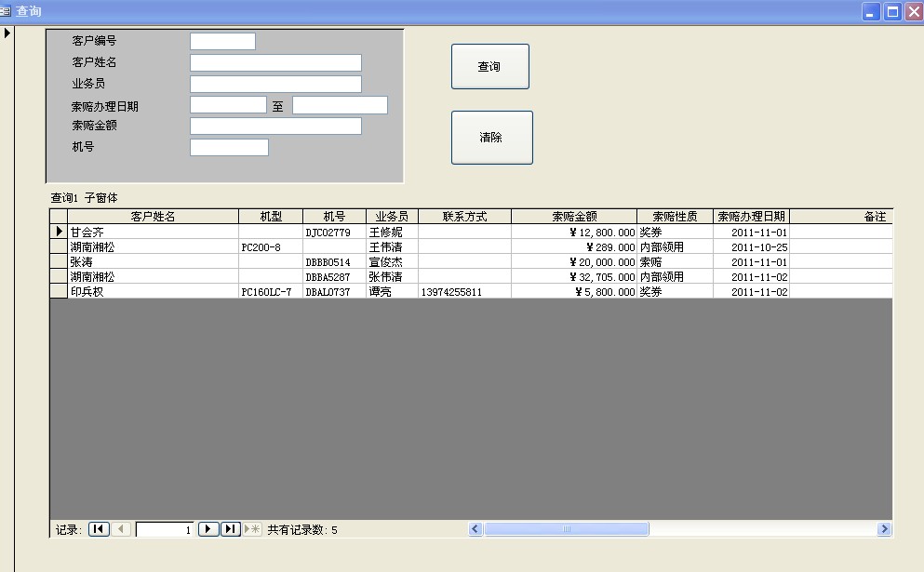Image resolution: width=924 pixels, height=572 pixels.
Task: Go to first record in navigator
Action: [99, 529]
